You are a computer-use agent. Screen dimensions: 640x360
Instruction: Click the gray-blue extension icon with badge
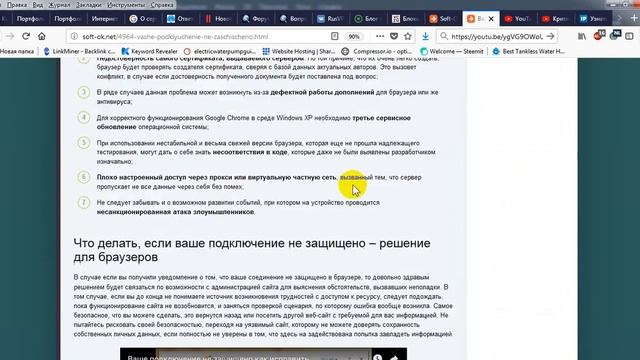615,36
